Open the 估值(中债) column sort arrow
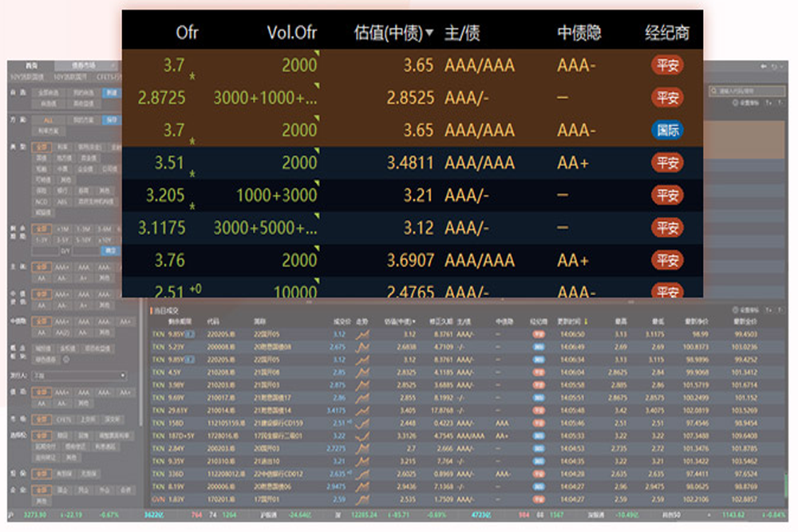 430,33
